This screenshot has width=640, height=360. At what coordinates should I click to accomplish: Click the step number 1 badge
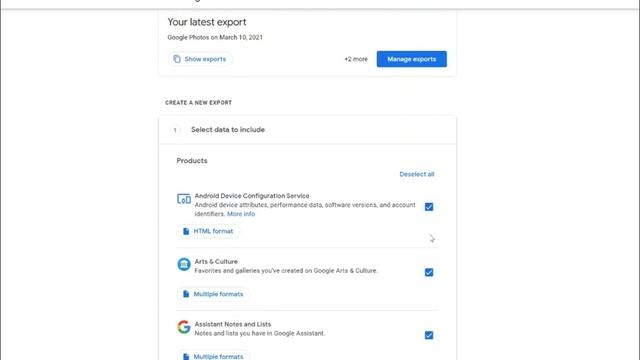[x=175, y=130]
